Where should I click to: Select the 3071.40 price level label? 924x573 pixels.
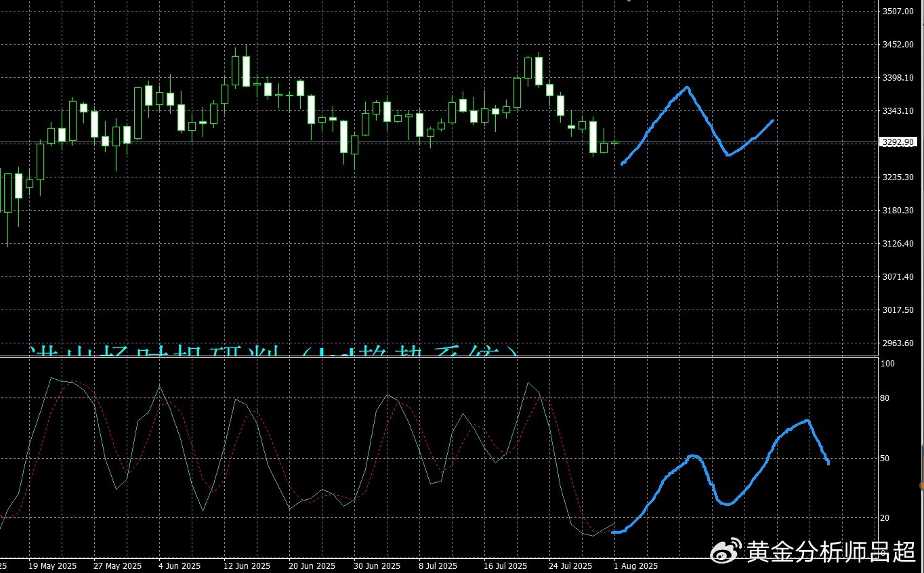[x=897, y=277]
